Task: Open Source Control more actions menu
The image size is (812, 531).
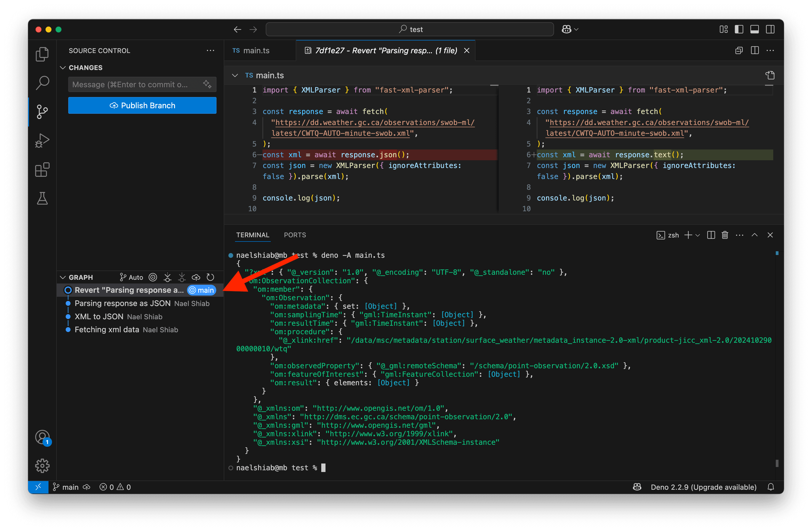Action: coord(210,50)
